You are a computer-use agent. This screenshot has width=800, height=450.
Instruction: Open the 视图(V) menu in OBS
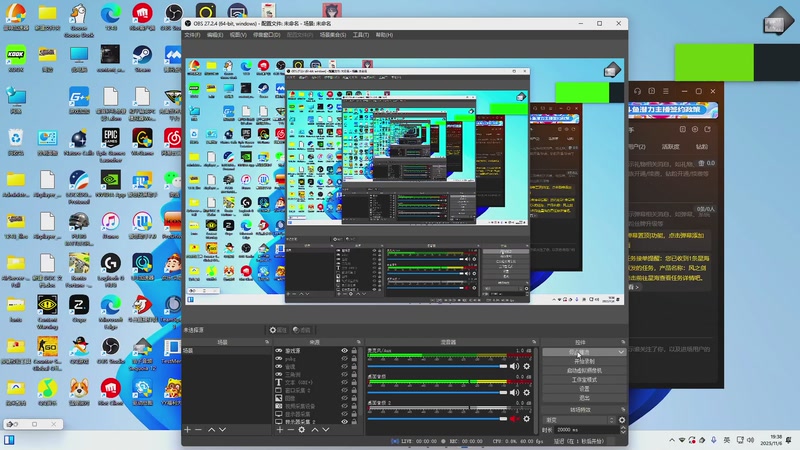[238, 35]
